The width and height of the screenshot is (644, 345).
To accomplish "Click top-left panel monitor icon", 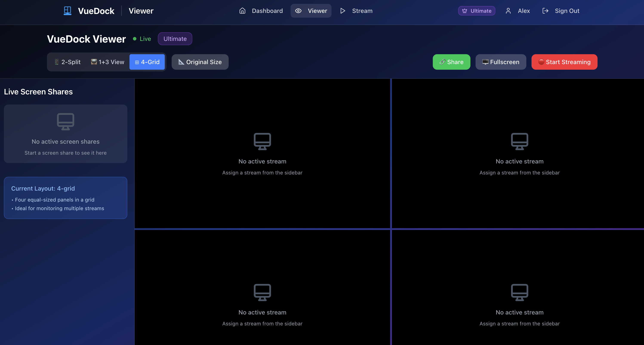I will pyautogui.click(x=262, y=141).
